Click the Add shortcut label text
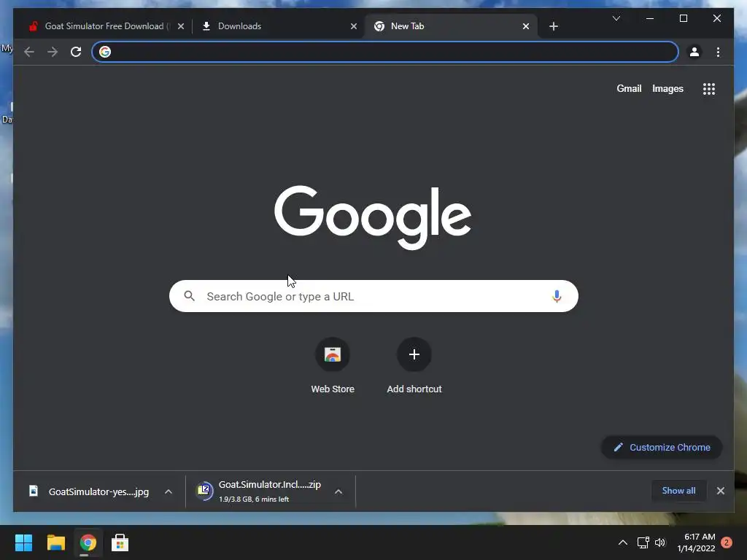Viewport: 747px width, 560px height. point(414,389)
